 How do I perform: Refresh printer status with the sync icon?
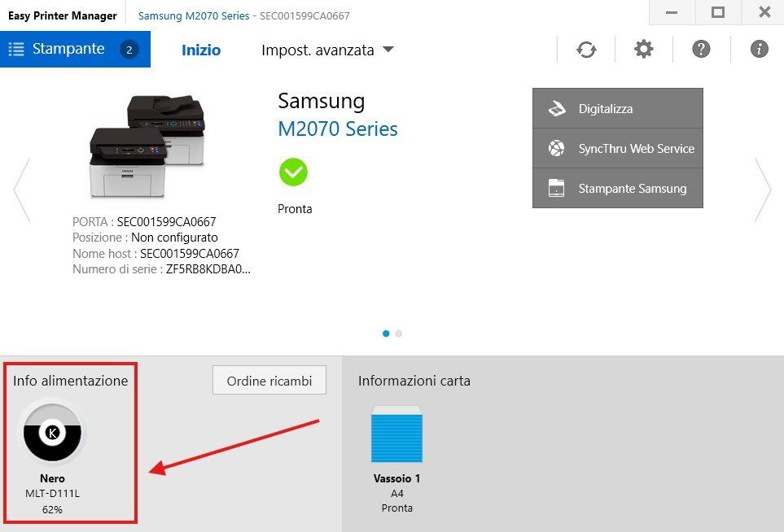pos(586,50)
